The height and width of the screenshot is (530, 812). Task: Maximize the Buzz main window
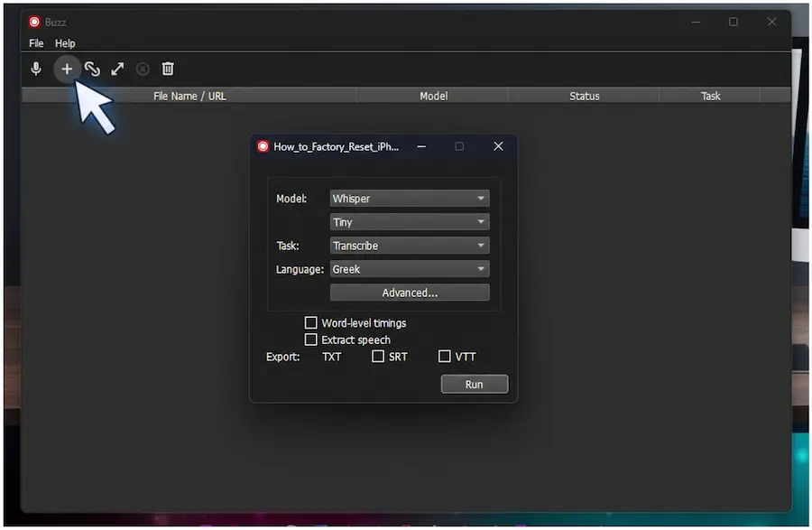click(x=734, y=22)
